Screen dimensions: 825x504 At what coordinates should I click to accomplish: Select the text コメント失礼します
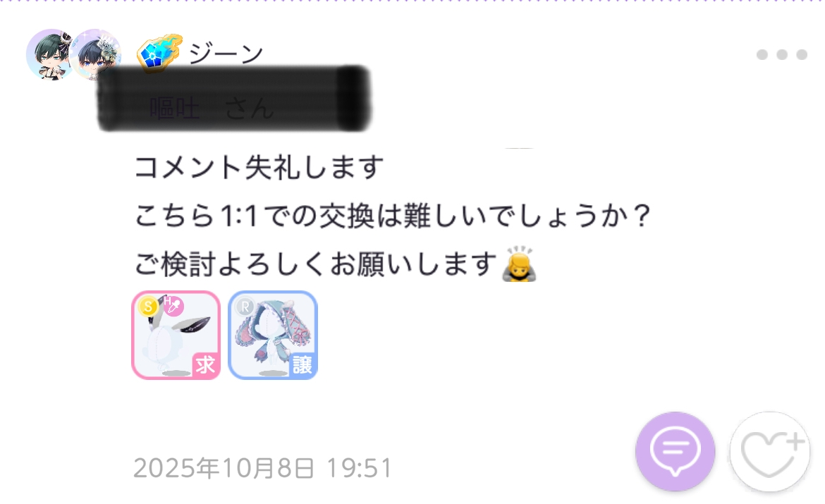(259, 167)
